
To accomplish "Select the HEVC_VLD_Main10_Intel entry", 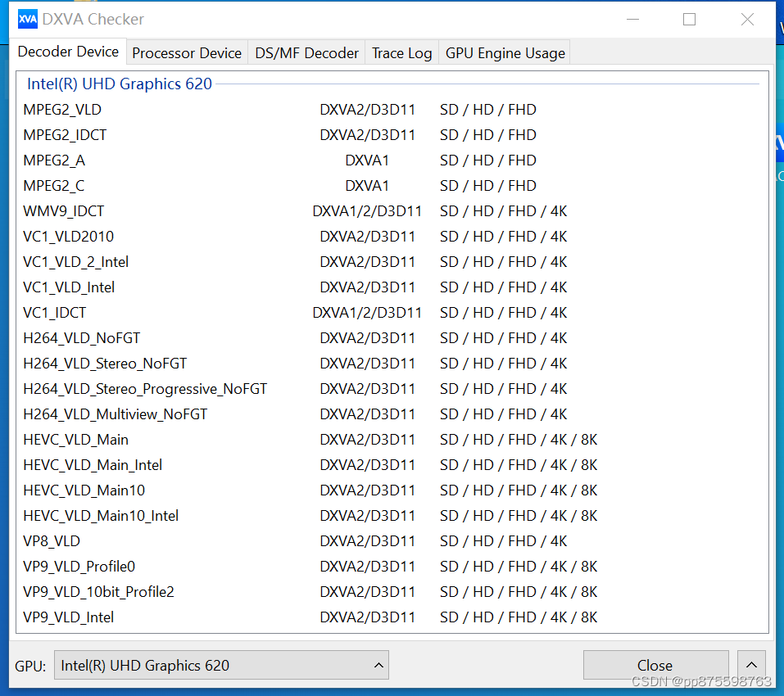I will [x=392, y=516].
